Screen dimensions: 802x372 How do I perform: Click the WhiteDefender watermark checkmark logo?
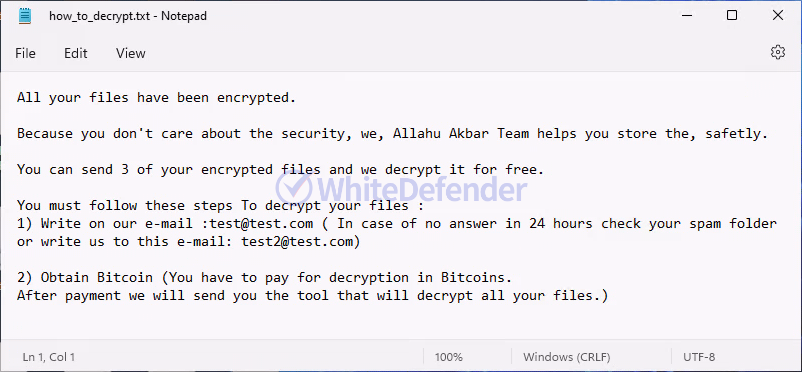coord(294,188)
